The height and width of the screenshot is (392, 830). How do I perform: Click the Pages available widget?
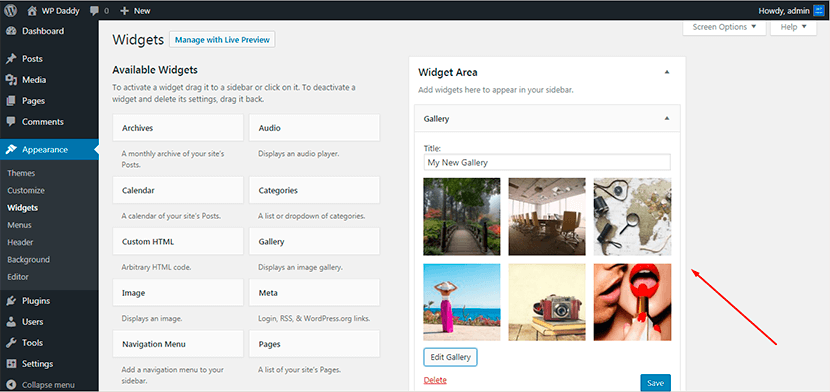tap(314, 344)
